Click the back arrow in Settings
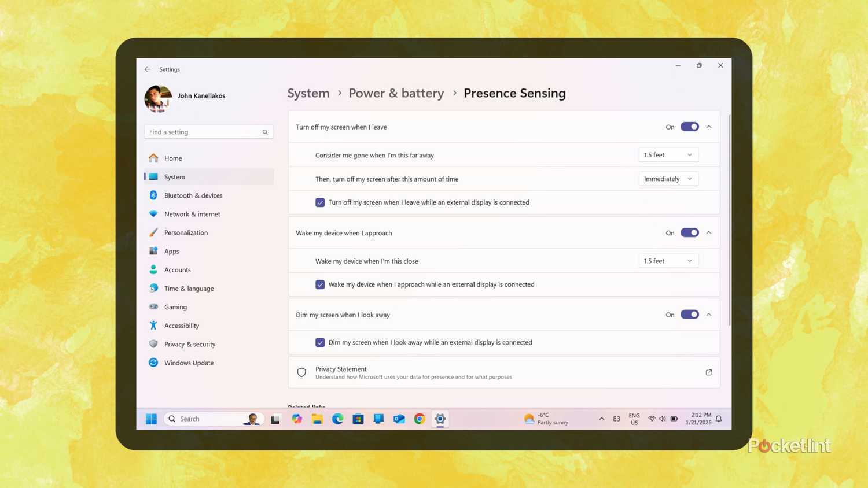Screen dimensions: 868x488 tap(147, 69)
